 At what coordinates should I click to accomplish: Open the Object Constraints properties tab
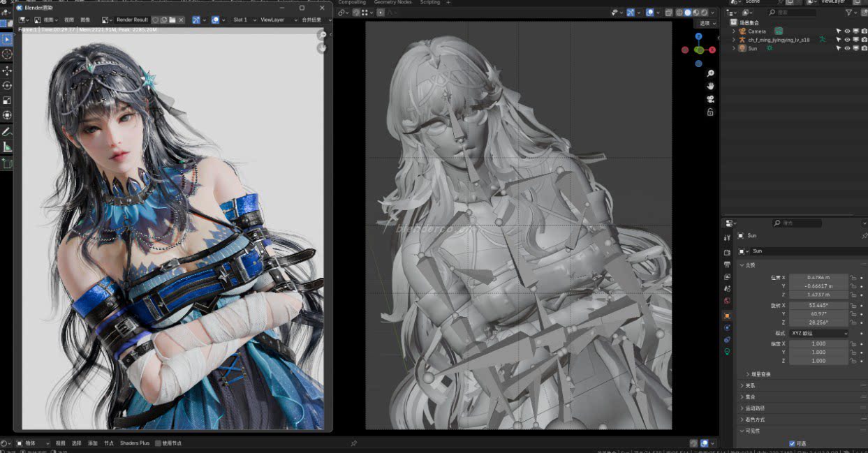[727, 339]
